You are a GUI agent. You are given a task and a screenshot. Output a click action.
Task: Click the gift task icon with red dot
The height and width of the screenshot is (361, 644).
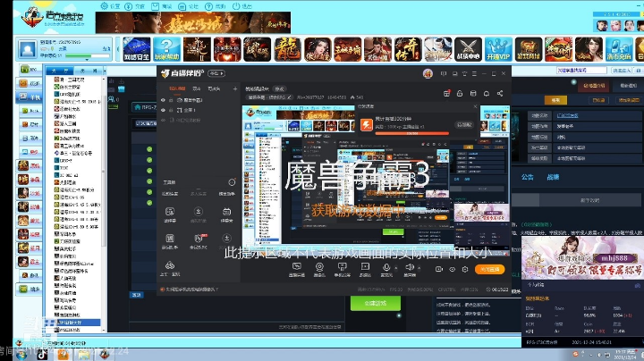tap(446, 94)
